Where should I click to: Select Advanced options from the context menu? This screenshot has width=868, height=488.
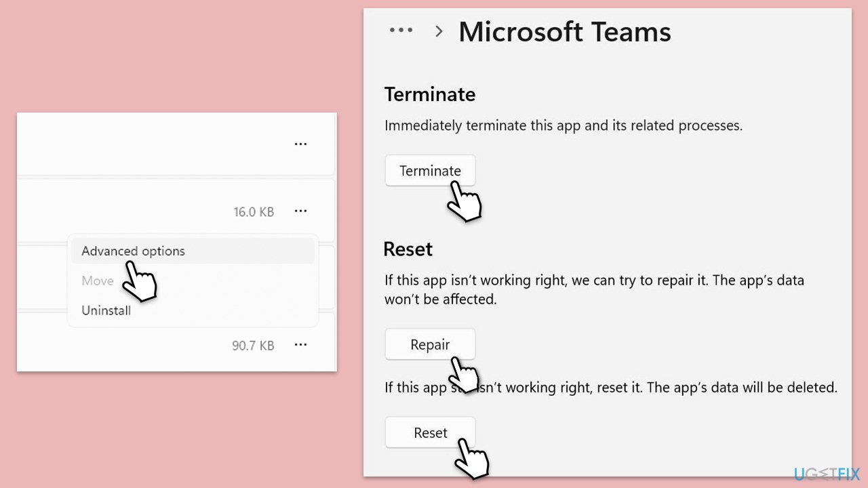(133, 251)
